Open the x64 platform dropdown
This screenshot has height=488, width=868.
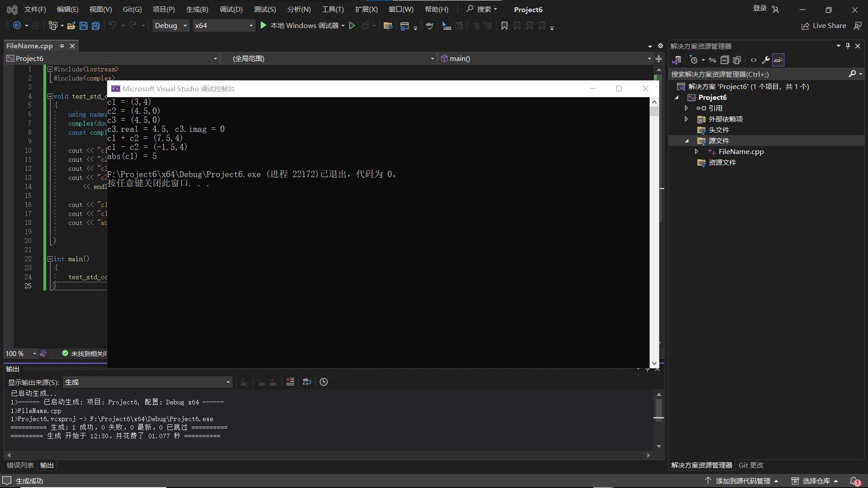[x=223, y=26]
